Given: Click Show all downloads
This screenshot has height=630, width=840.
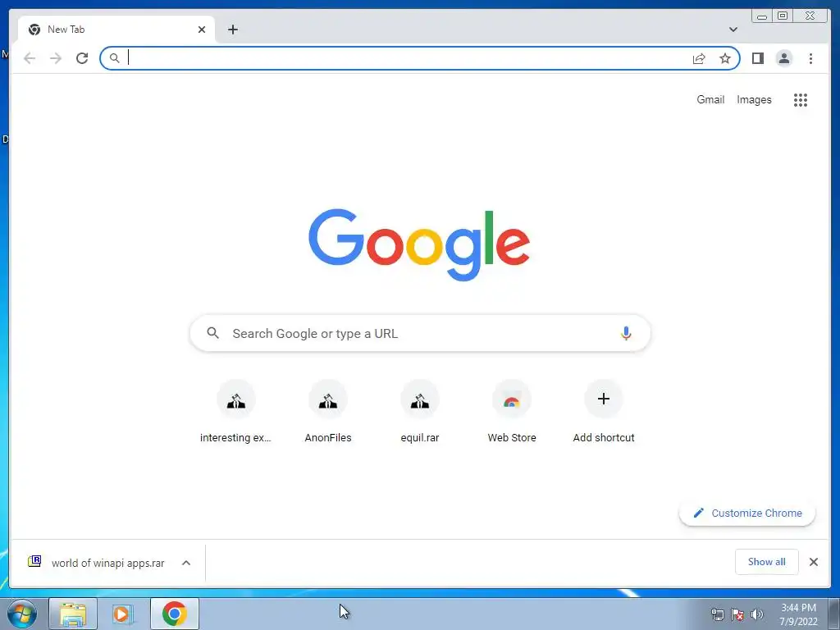Looking at the screenshot, I should pos(767,561).
